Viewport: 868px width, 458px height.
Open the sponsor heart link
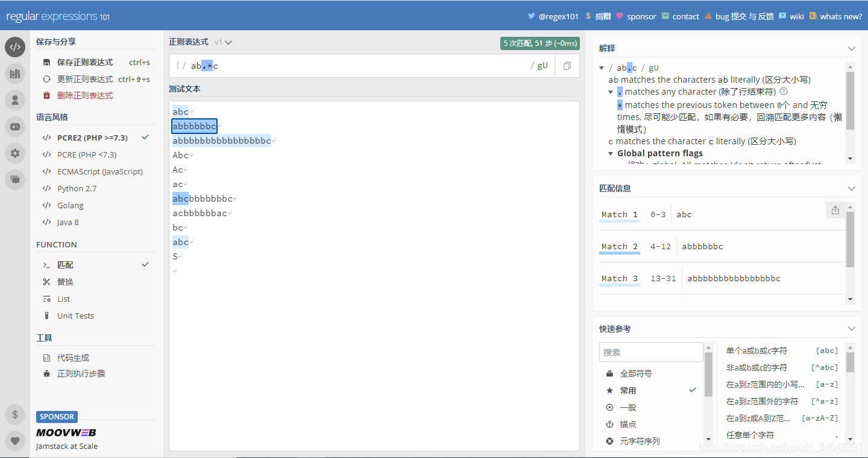pyautogui.click(x=636, y=16)
